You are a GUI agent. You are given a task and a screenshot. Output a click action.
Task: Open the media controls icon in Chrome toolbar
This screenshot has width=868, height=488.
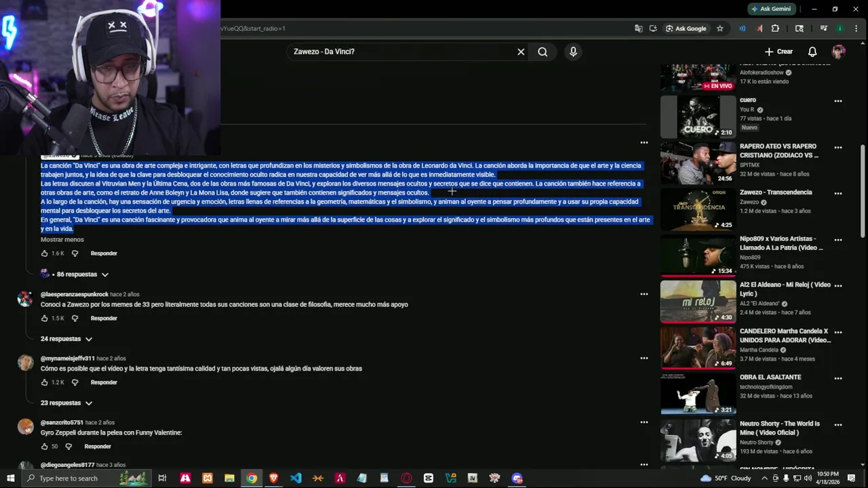(823, 28)
